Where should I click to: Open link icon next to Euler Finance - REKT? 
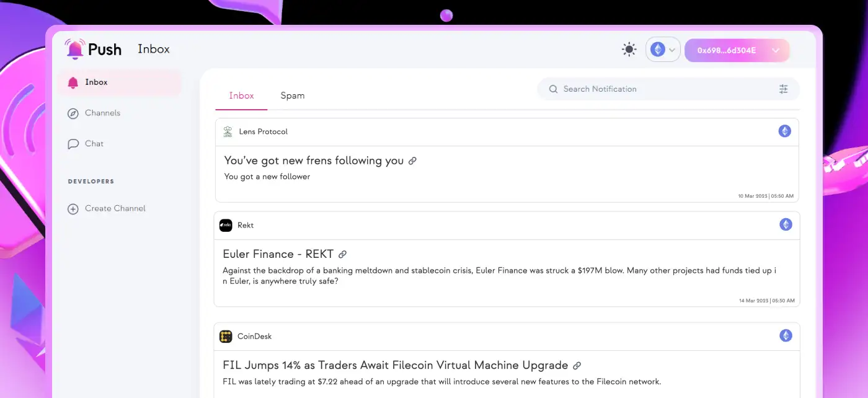[342, 255]
